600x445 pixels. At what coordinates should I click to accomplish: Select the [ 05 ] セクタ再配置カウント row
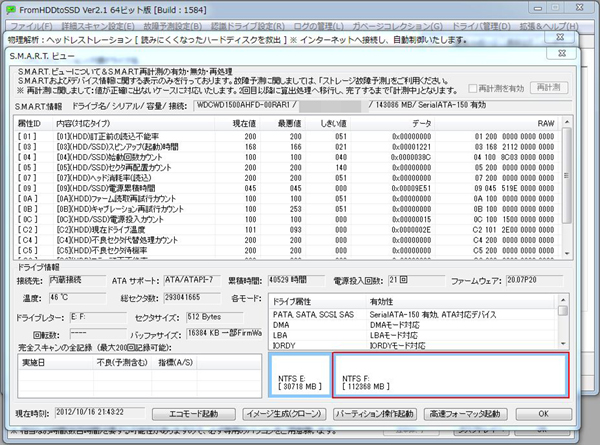(288, 168)
